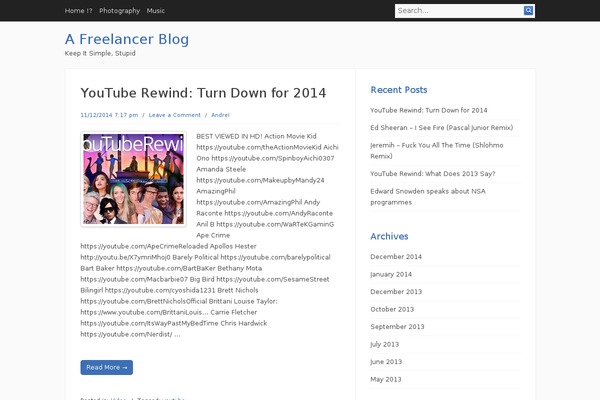600x400 pixels.
Task: Open post title YouTube Rewind: Turn Down for 2014
Action: [203, 93]
